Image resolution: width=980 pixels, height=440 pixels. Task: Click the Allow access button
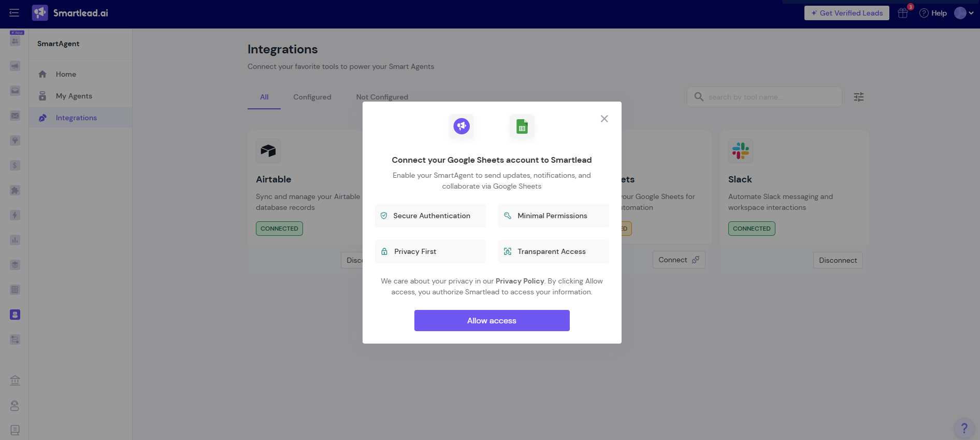tap(492, 320)
